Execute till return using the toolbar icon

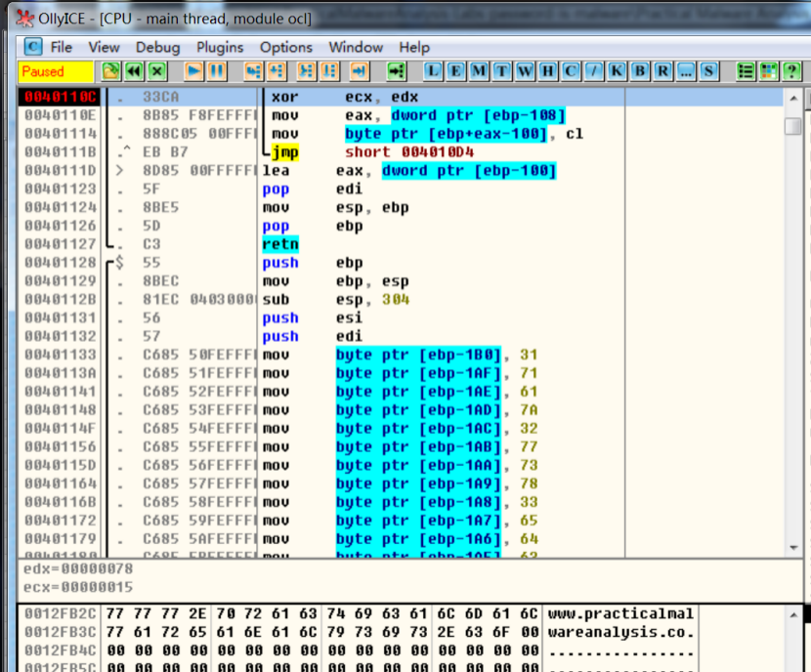(x=360, y=70)
